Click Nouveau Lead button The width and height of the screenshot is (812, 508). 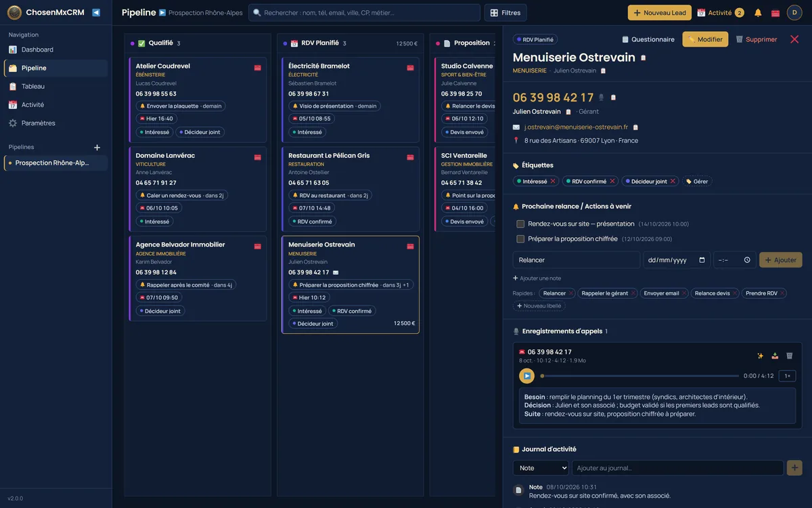[660, 13]
